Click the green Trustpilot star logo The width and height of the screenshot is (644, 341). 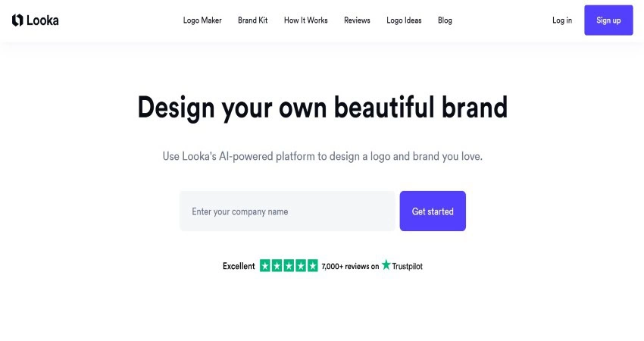pos(386,265)
